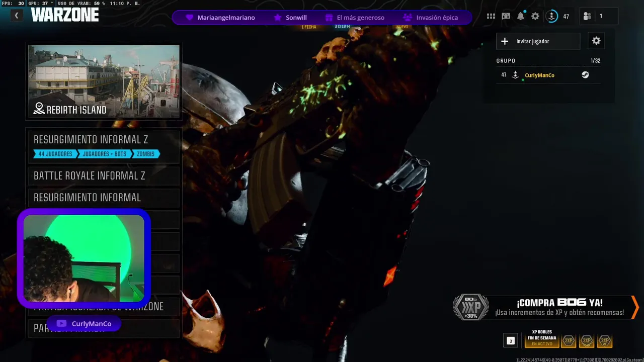
Task: Click the star icon beside Sonwill
Action: click(277, 18)
